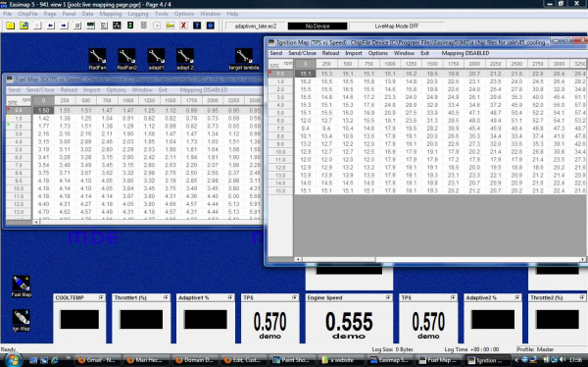
Task: Click the red X toolbar icon
Action: point(183,26)
